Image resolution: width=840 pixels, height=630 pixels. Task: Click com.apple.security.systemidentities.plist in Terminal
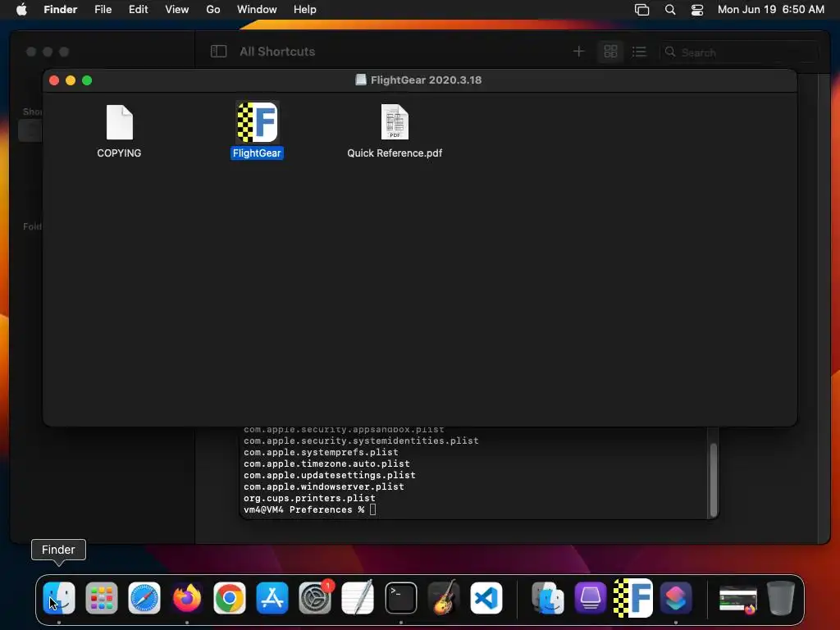pyautogui.click(x=361, y=441)
